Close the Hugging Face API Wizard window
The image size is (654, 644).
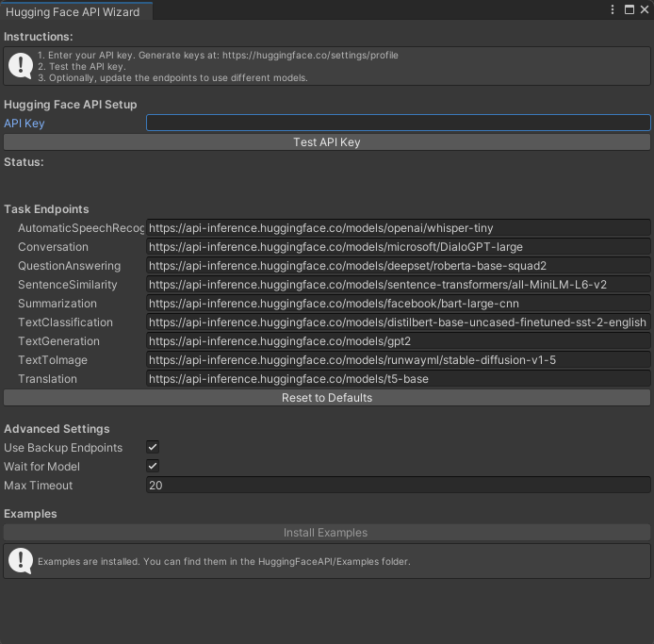point(643,10)
